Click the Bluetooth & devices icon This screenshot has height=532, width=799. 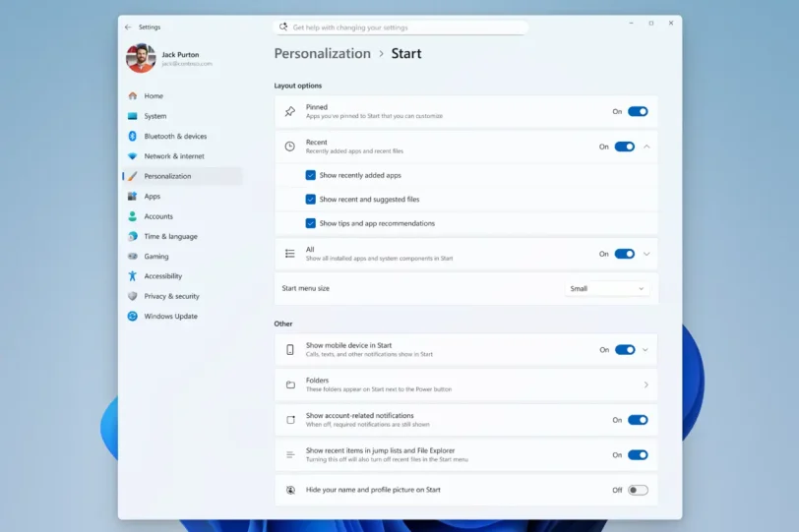(x=133, y=136)
